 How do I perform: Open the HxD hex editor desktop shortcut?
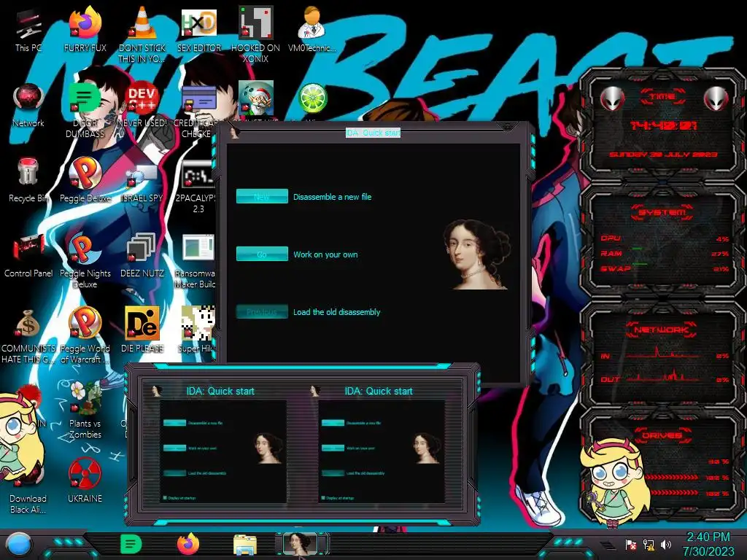tap(198, 29)
